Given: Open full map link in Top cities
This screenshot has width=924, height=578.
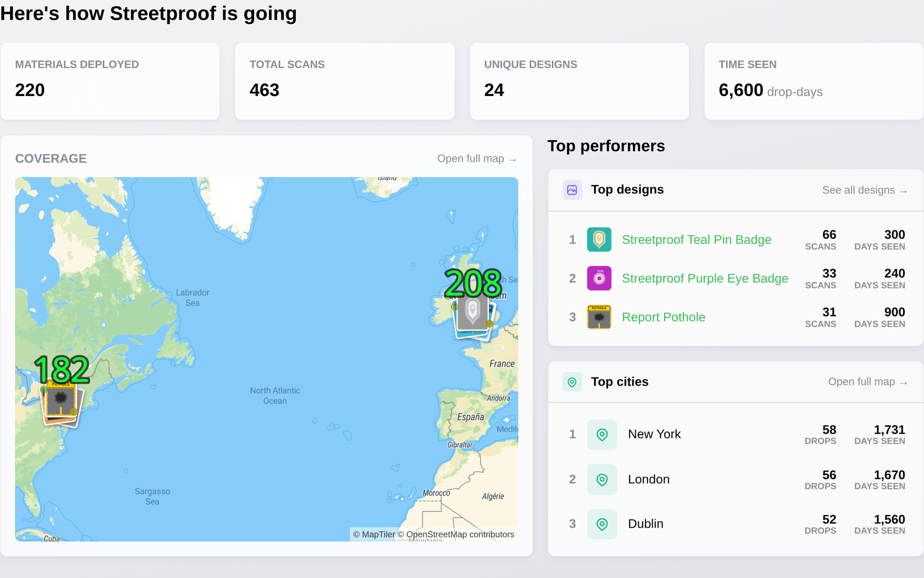Looking at the screenshot, I should point(867,381).
